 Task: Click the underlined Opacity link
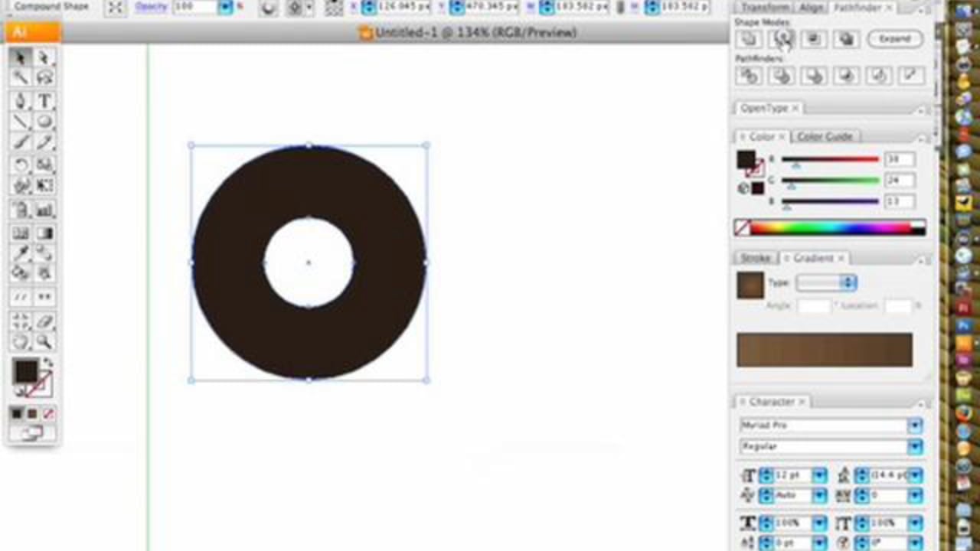click(x=151, y=7)
